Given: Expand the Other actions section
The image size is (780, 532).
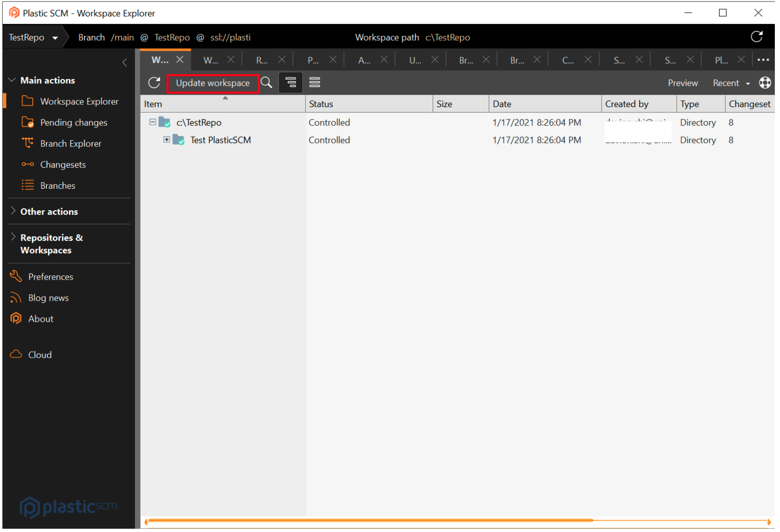Looking at the screenshot, I should 13,212.
